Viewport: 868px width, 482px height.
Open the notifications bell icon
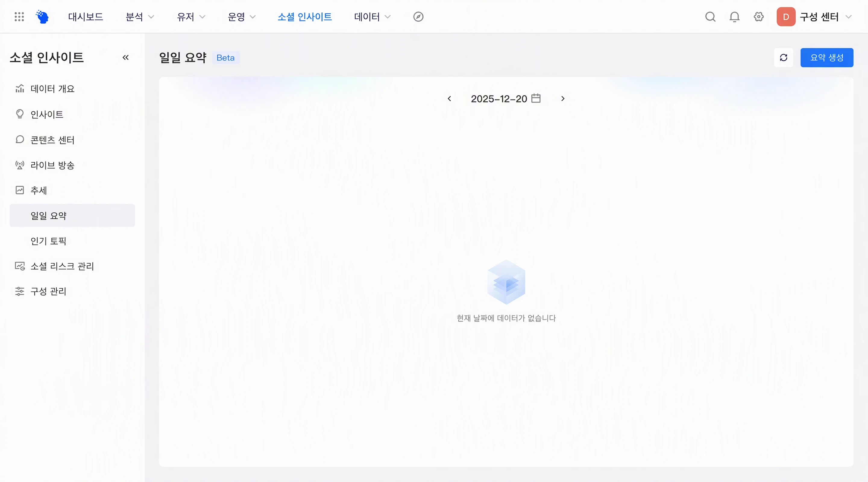coord(734,17)
